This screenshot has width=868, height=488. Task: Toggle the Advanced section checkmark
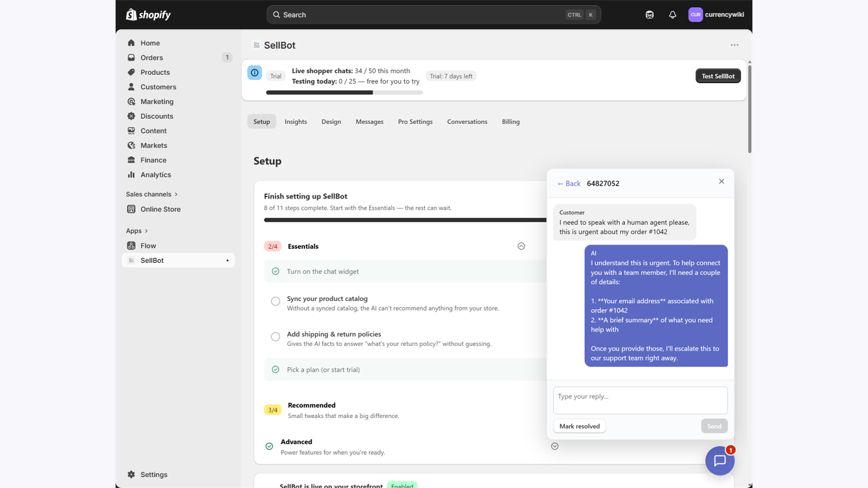point(269,446)
